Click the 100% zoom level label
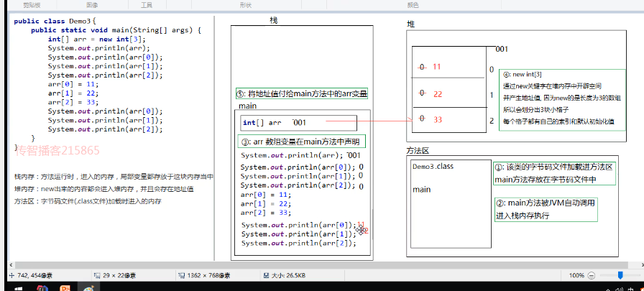Screen dimensions: 644x291 [x=576, y=275]
